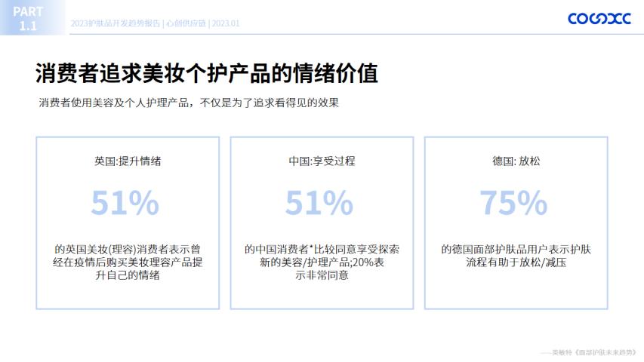The width and height of the screenshot is (644, 362).
Task: Click the main title 消费者追求美妆个护产品的情绪价值
Action: point(206,73)
